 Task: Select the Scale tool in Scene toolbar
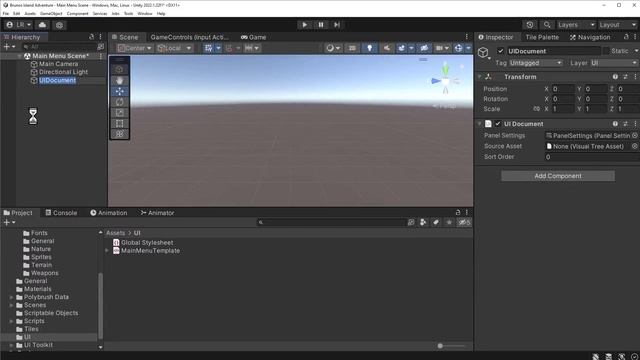pos(120,112)
